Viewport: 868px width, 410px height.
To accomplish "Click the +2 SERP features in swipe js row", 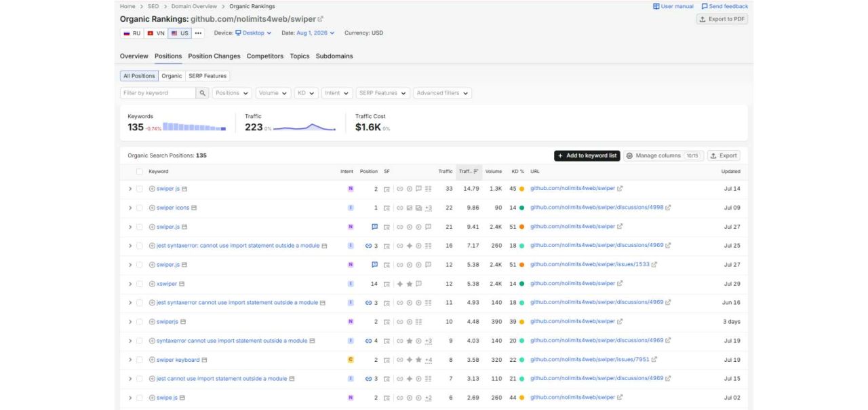I will [429, 398].
